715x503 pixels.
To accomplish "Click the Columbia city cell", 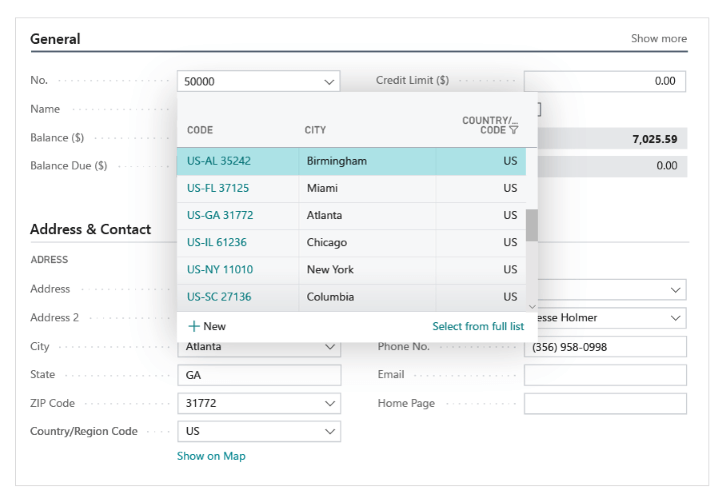I will click(x=367, y=297).
